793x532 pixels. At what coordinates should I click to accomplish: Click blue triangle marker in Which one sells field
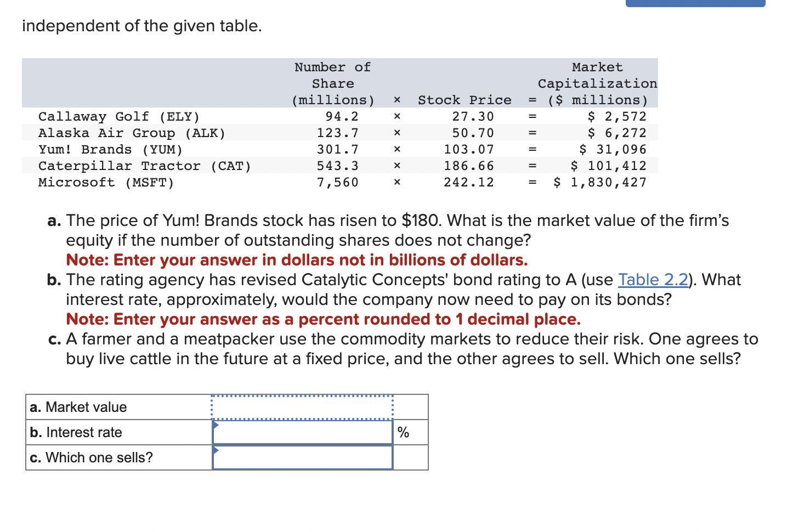tap(216, 450)
